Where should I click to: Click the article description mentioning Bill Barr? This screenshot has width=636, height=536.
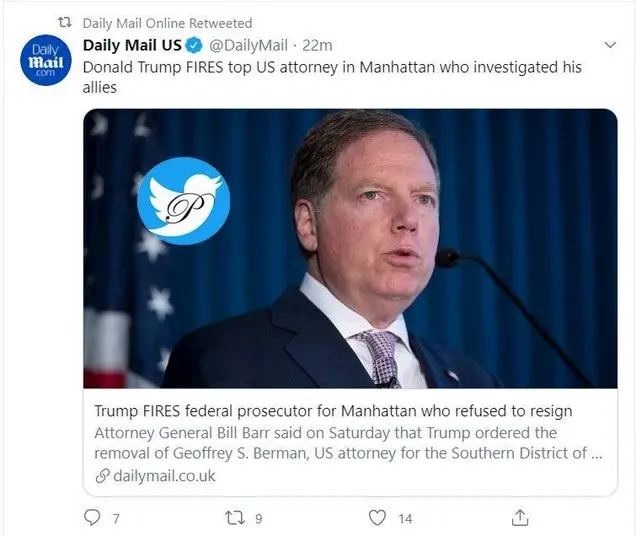click(345, 443)
